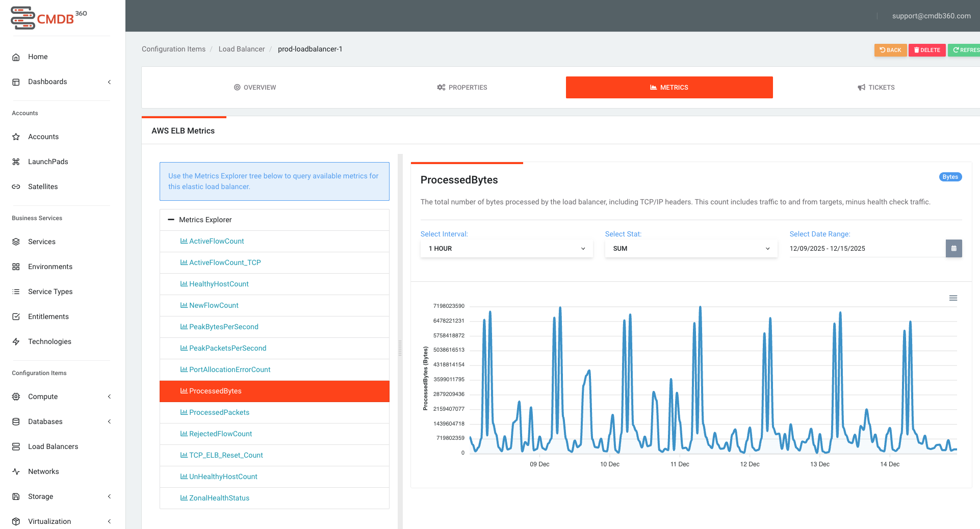Switch to the Properties tab
The width and height of the screenshot is (980, 529).
pyautogui.click(x=462, y=87)
